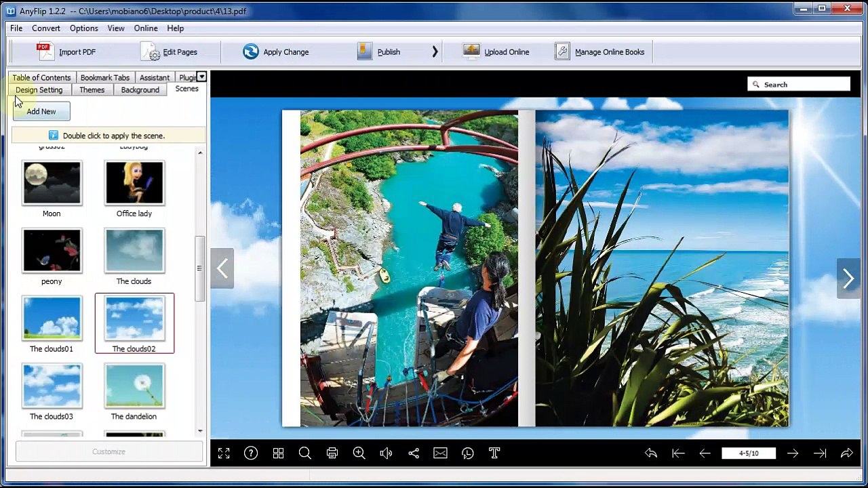
Task: Open the Options menu
Action: click(84, 28)
